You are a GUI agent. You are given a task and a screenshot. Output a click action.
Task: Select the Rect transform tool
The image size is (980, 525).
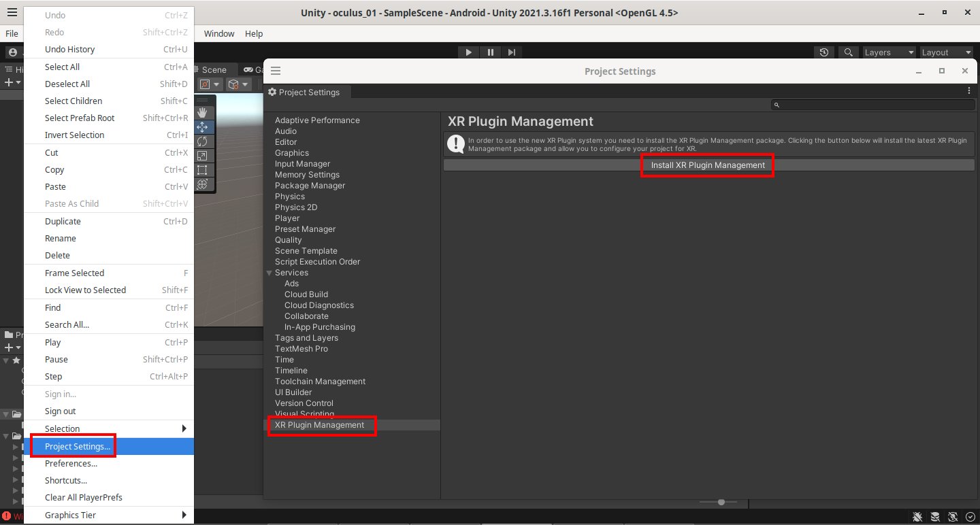click(202, 170)
